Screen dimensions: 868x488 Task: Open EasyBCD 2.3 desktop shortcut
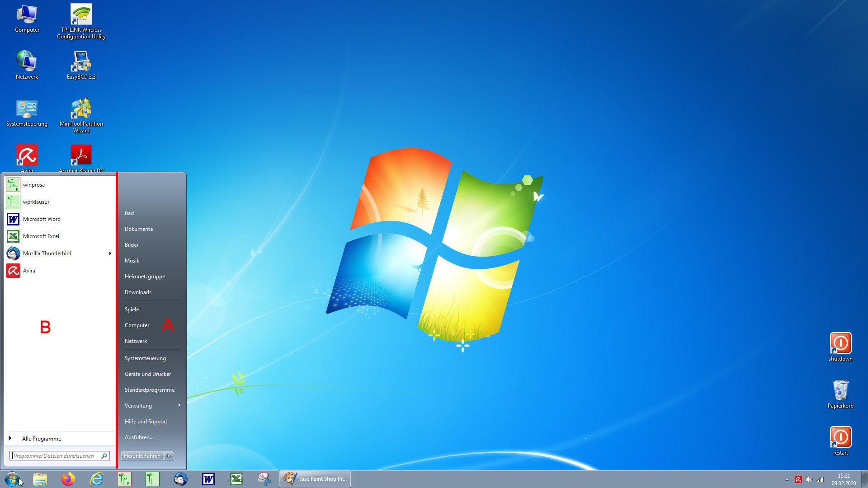point(81,61)
